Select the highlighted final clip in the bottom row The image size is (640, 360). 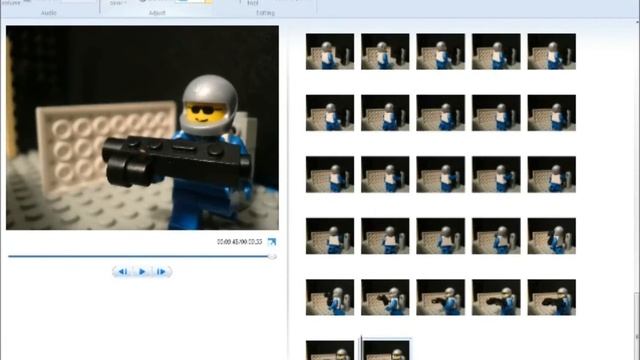coord(386,349)
